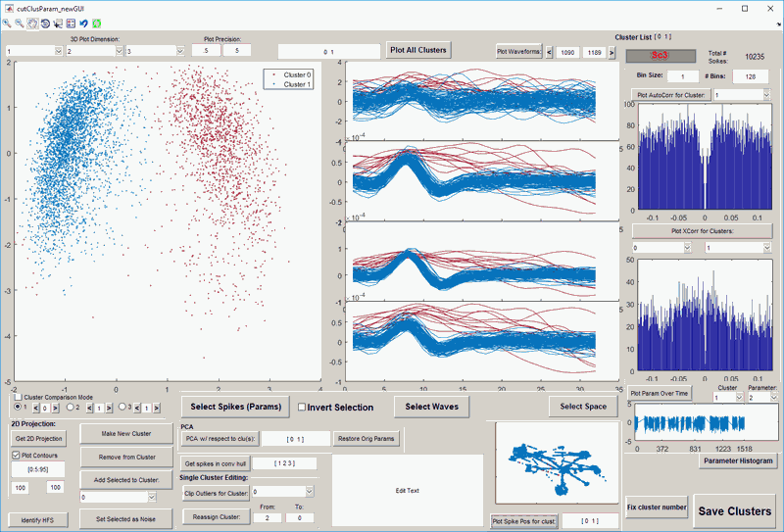784x532 pixels.
Task: Open the Clip Outliers cluster dropdown
Action: point(282,492)
